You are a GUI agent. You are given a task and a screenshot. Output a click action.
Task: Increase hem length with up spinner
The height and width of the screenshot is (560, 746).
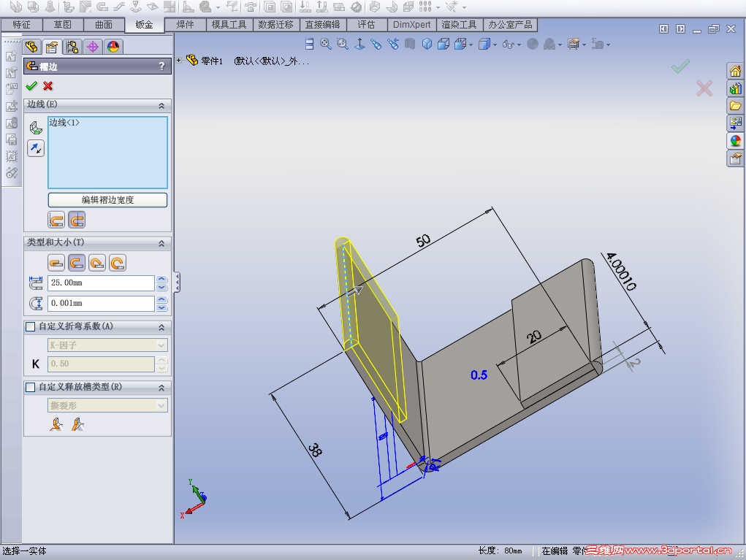point(161,280)
